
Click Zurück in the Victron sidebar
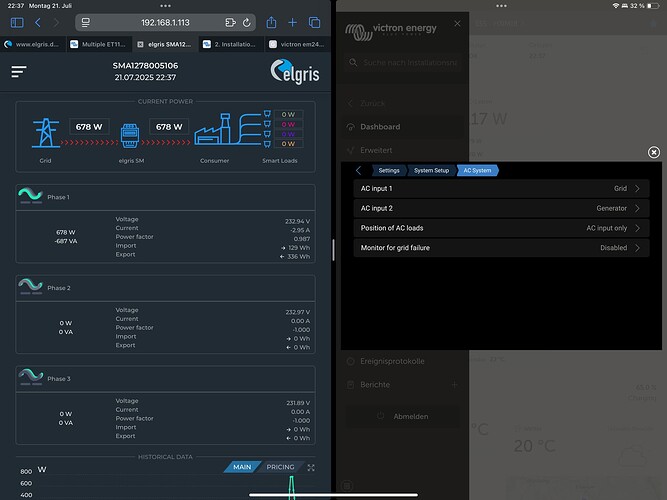pos(372,103)
